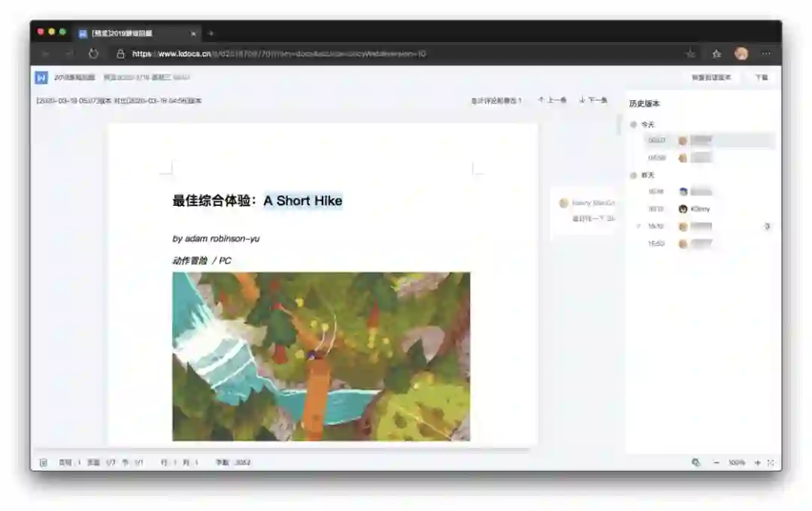Click the commenter avatar in the comment card
Screen dimensions: 812x511
tap(564, 203)
